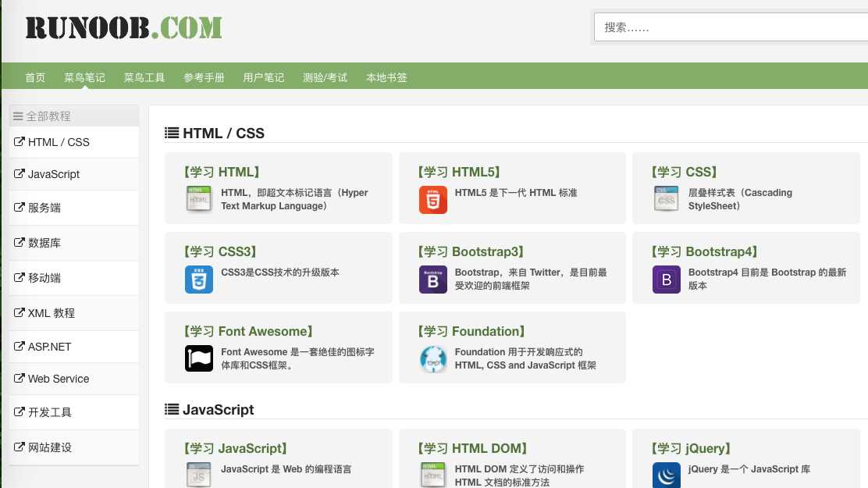This screenshot has height=488, width=868.
Task: Click the description 'jQuery 是一个 JavaScript 库'
Action: [749, 469]
